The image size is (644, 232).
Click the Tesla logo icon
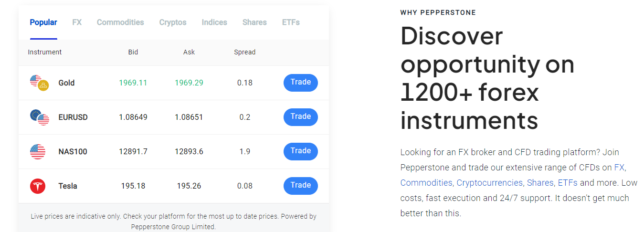[x=38, y=186]
